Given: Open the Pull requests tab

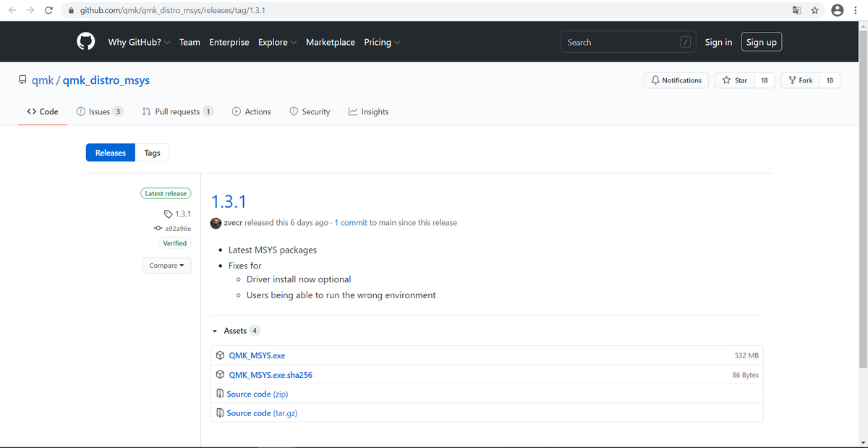Looking at the screenshot, I should (x=178, y=111).
